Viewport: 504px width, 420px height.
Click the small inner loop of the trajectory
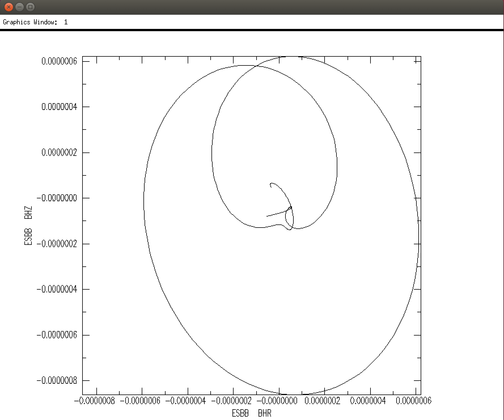coord(289,218)
